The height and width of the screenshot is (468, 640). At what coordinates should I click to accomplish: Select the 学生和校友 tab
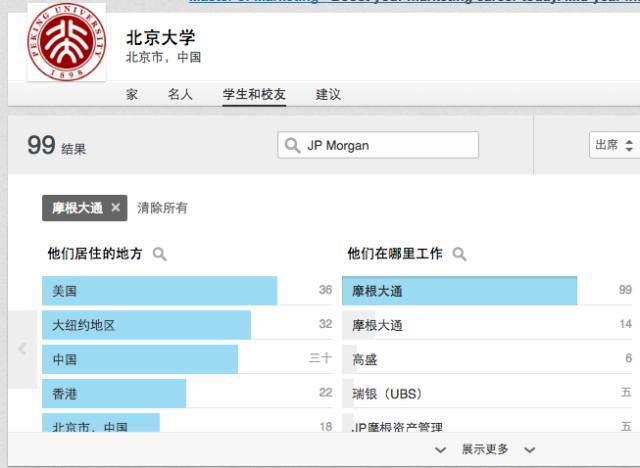coord(254,94)
